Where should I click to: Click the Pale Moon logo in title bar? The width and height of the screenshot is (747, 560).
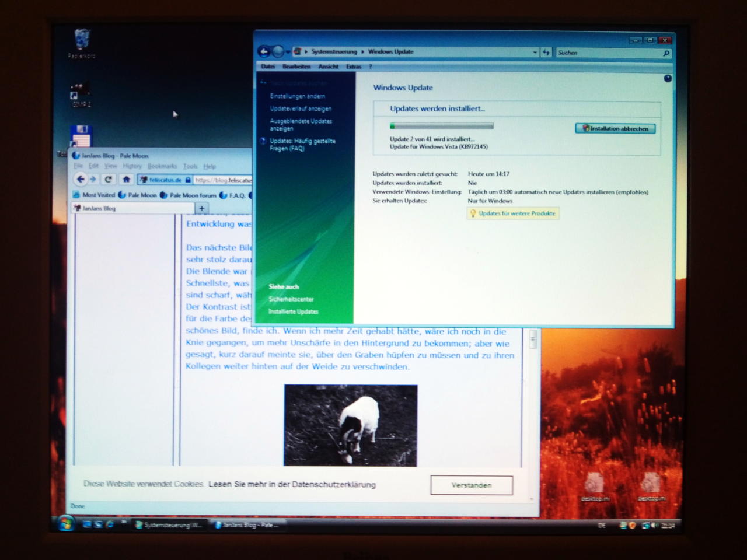click(76, 156)
